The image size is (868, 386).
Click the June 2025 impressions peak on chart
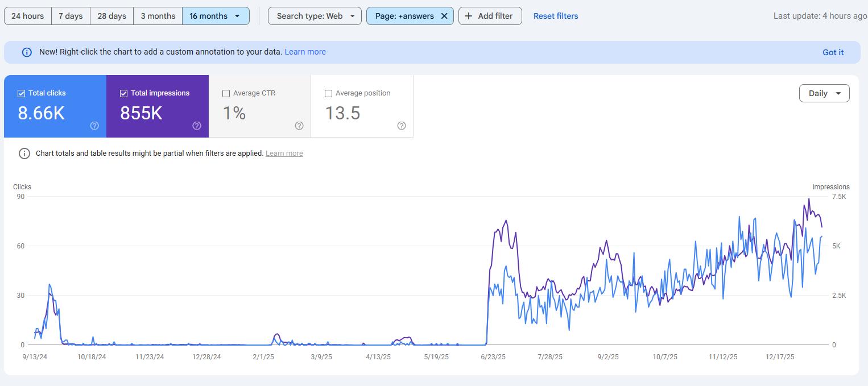click(x=506, y=221)
